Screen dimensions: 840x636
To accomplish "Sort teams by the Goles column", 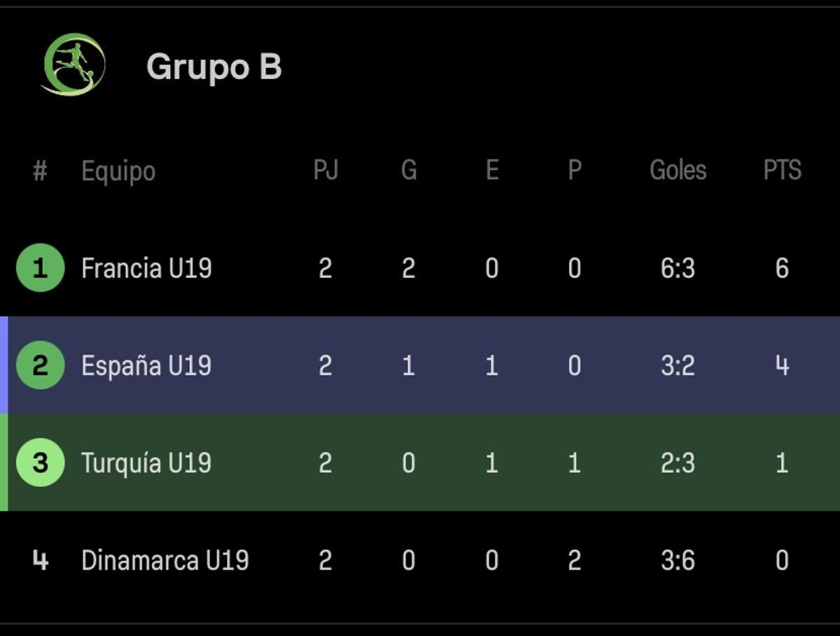I will pyautogui.click(x=678, y=170).
